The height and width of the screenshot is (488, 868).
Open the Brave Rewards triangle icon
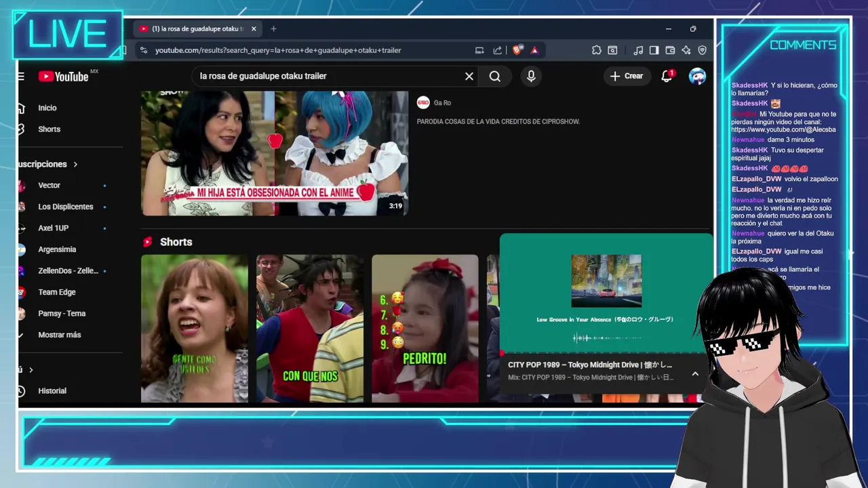[x=534, y=50]
